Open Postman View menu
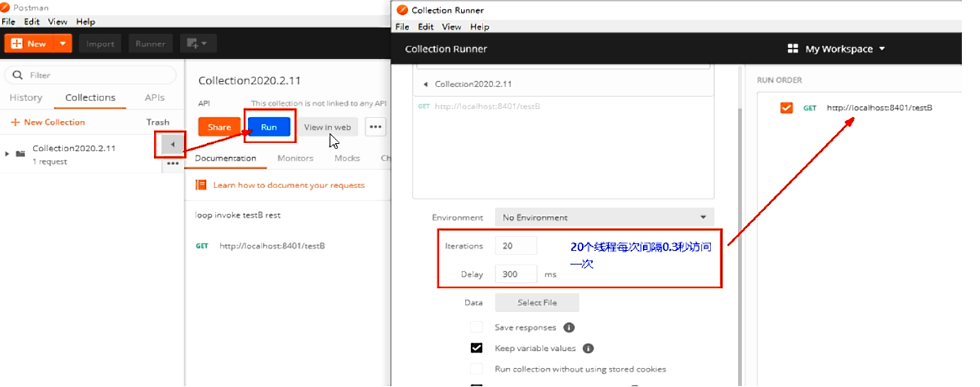Image resolution: width=980 pixels, height=387 pixels. tap(58, 21)
